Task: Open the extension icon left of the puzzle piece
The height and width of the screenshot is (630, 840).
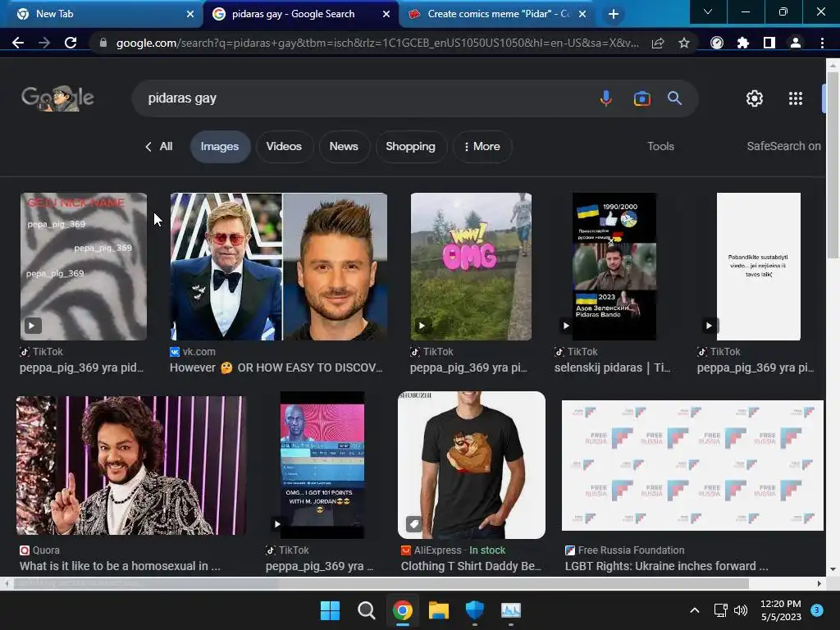Action: coord(717,43)
